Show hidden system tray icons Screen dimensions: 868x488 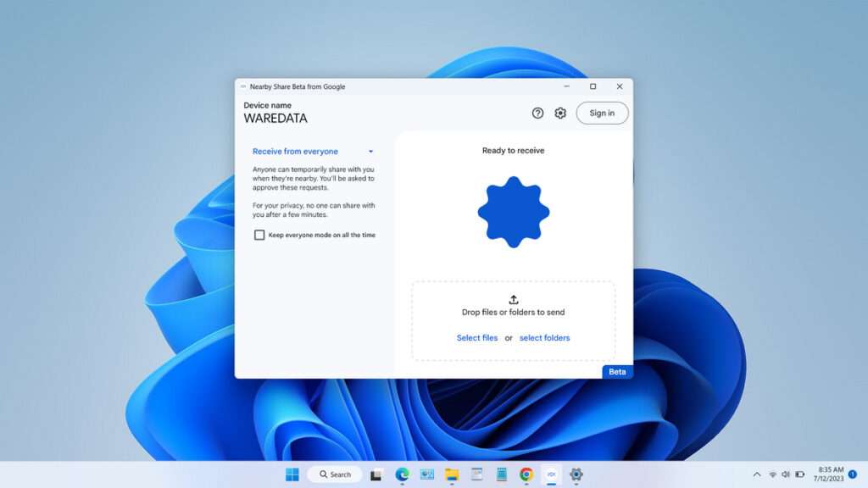point(757,474)
